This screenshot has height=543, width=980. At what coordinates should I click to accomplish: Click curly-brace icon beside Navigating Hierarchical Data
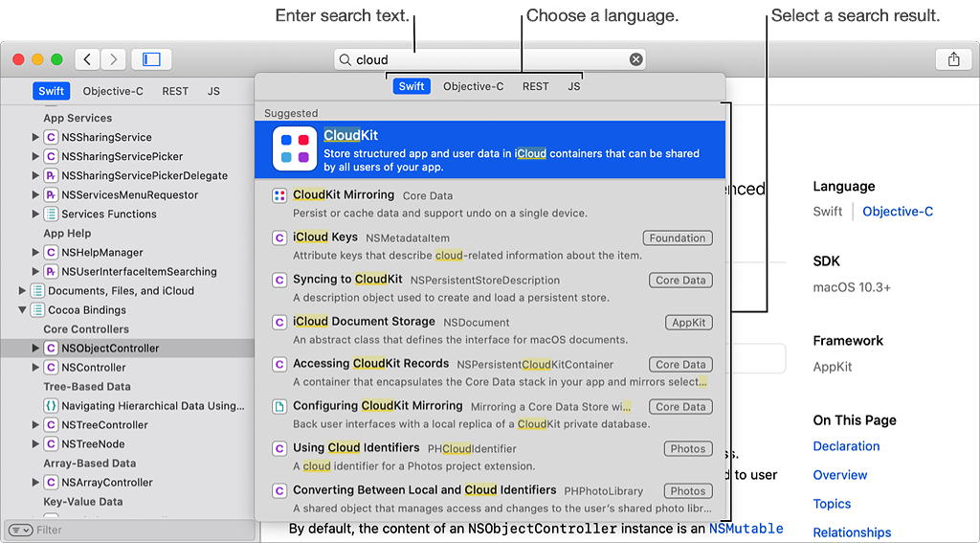[52, 405]
